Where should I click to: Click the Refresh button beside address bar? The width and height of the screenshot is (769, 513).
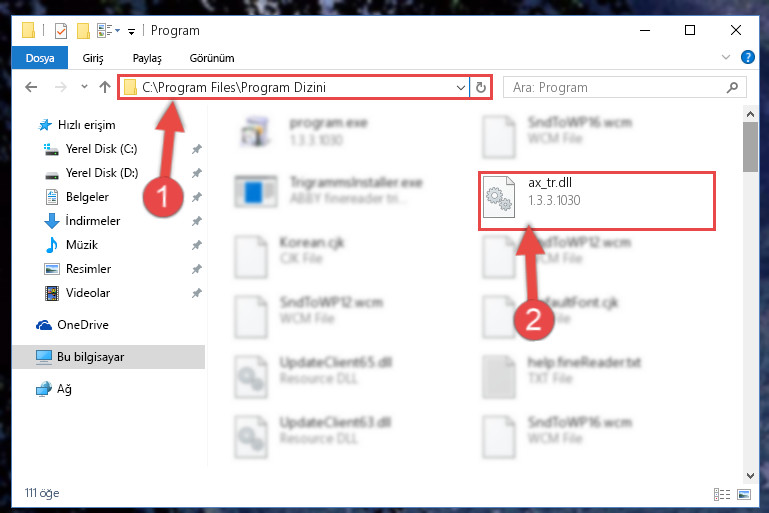click(x=481, y=88)
